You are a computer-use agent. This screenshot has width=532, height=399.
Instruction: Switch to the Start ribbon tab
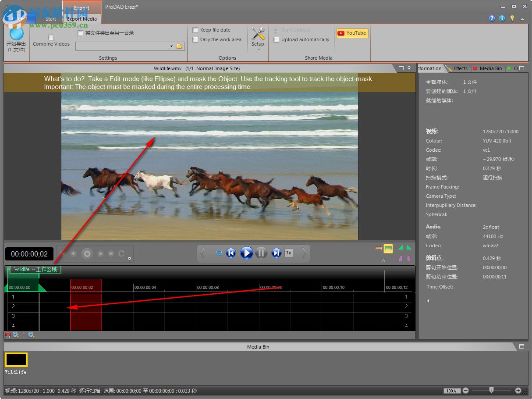coord(51,19)
